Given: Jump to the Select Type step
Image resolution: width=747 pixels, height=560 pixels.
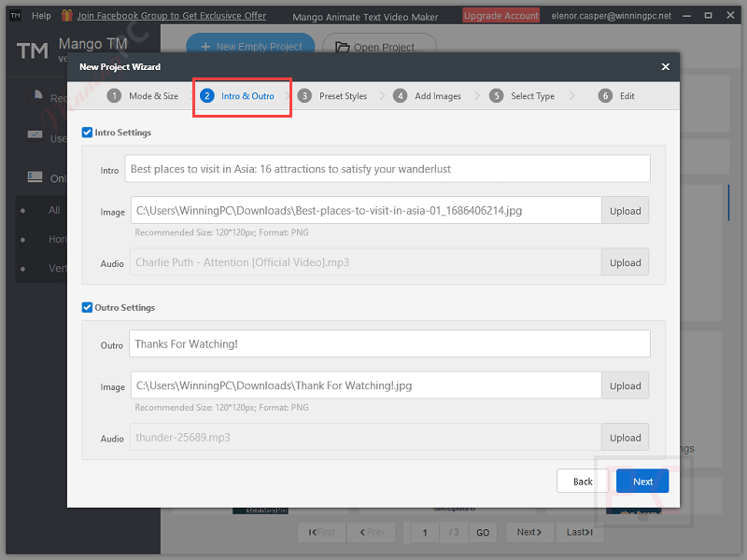Looking at the screenshot, I should 532,96.
